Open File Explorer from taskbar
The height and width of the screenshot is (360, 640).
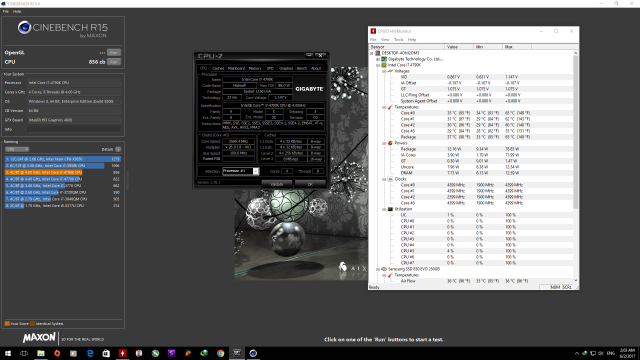[41, 353]
